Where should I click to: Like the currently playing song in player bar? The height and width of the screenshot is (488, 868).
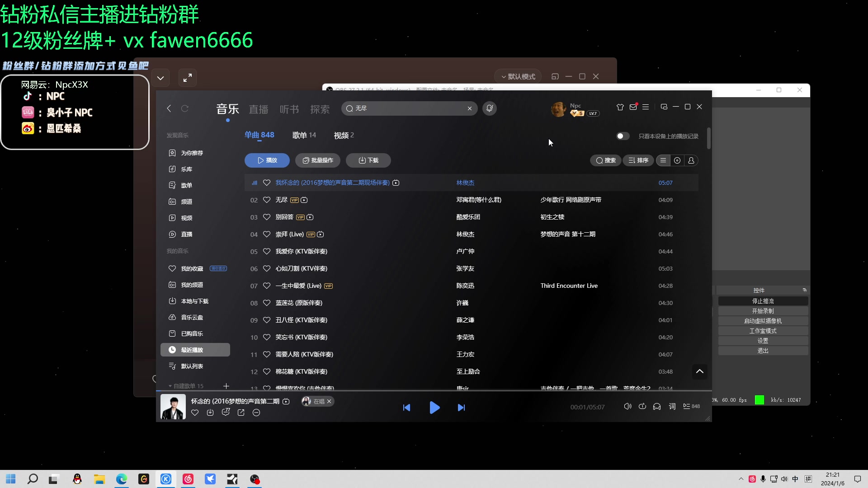[195, 413]
